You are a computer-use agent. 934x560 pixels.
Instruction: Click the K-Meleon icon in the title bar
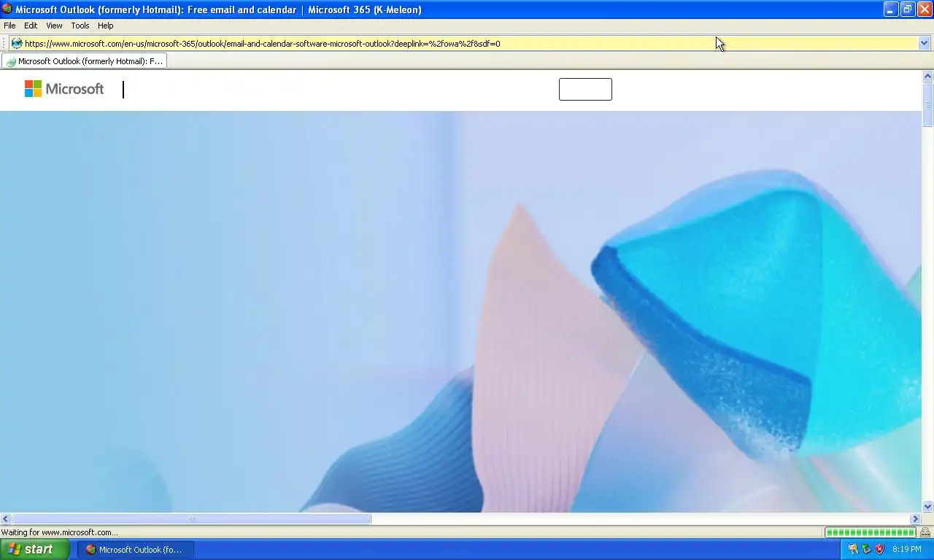(x=7, y=9)
